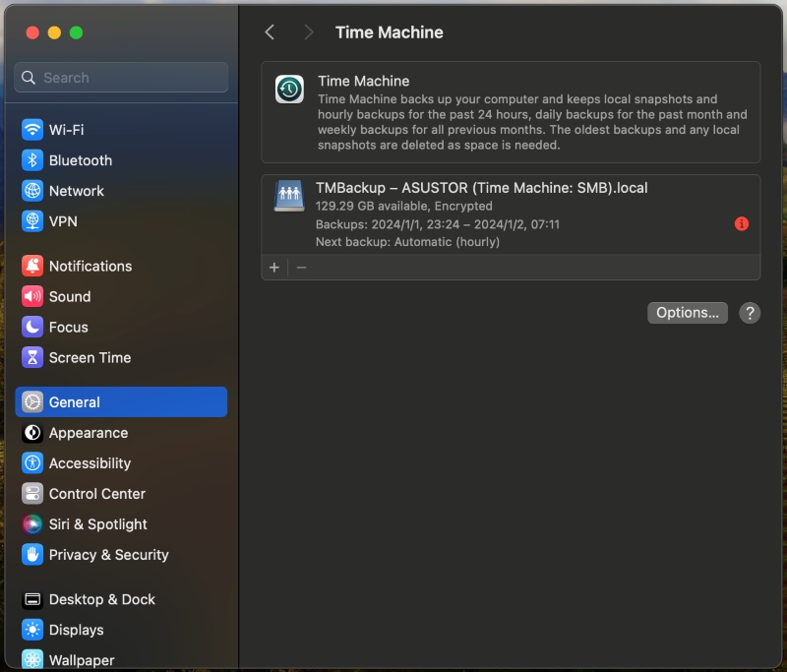Select the Network label in sidebar
This screenshot has width=787, height=672.
(x=77, y=191)
